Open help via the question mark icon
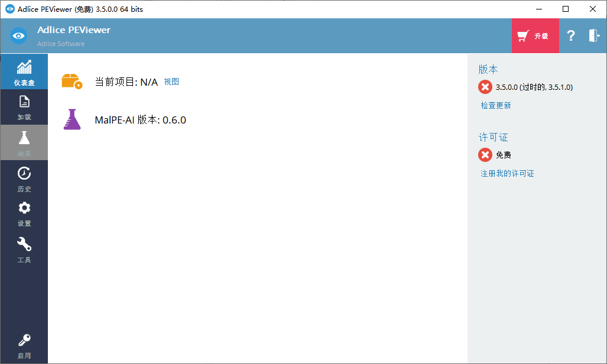Screen dimensions: 607x364 coord(570,35)
